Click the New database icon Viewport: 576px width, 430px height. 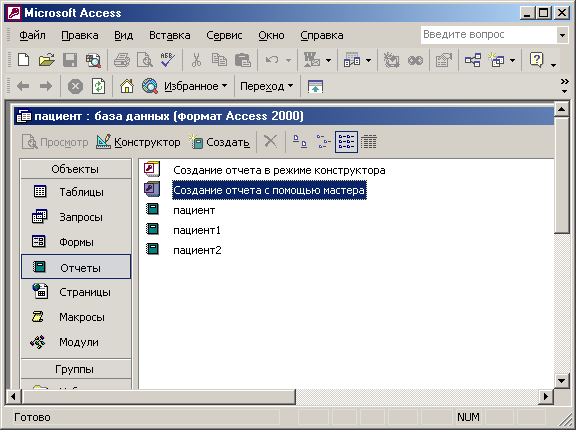[x=24, y=60]
